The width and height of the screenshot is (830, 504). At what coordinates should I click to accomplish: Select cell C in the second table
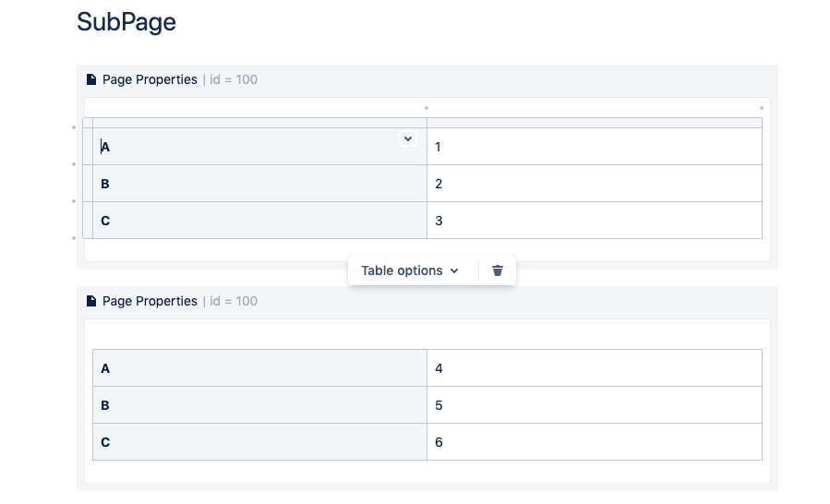click(x=260, y=442)
